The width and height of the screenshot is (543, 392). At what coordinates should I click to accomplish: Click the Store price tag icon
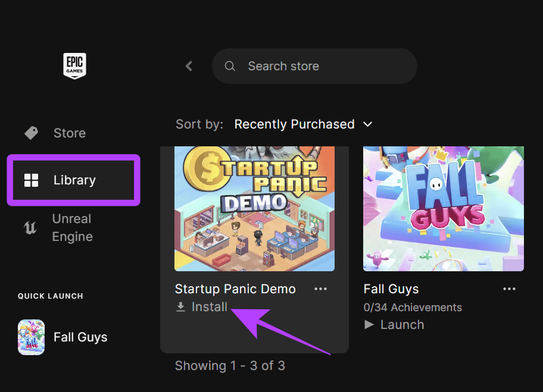31,133
